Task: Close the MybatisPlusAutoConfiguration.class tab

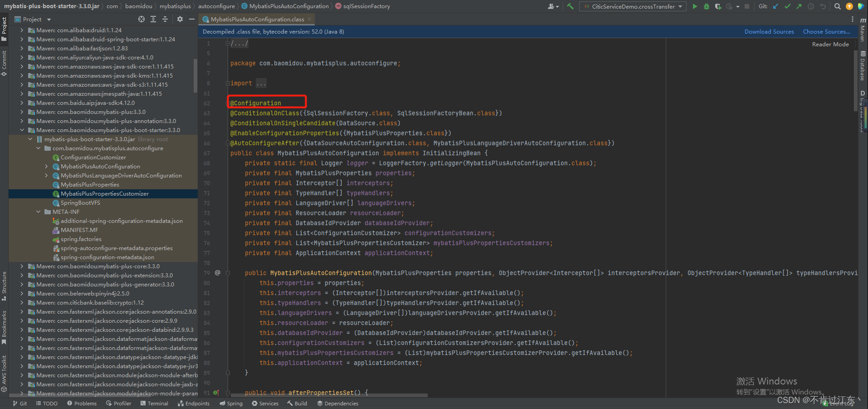Action: click(309, 19)
